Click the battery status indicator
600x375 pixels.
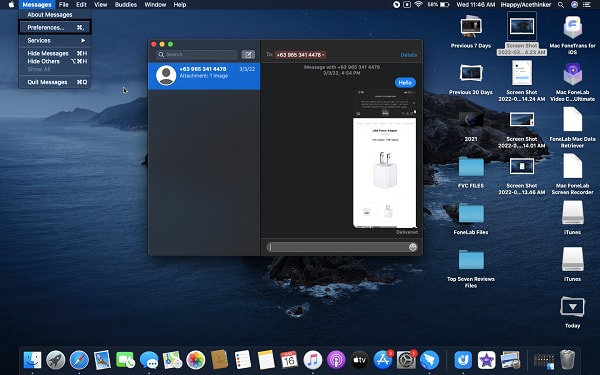444,5
